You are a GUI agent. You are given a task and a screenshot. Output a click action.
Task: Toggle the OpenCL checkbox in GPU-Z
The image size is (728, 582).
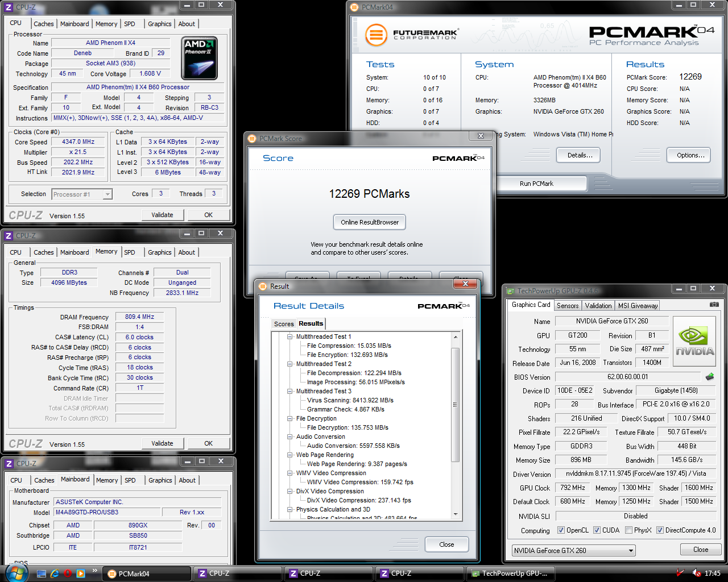tap(561, 530)
